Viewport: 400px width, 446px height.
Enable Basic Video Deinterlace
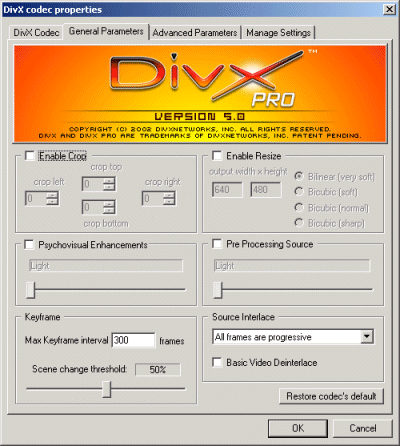point(217,362)
